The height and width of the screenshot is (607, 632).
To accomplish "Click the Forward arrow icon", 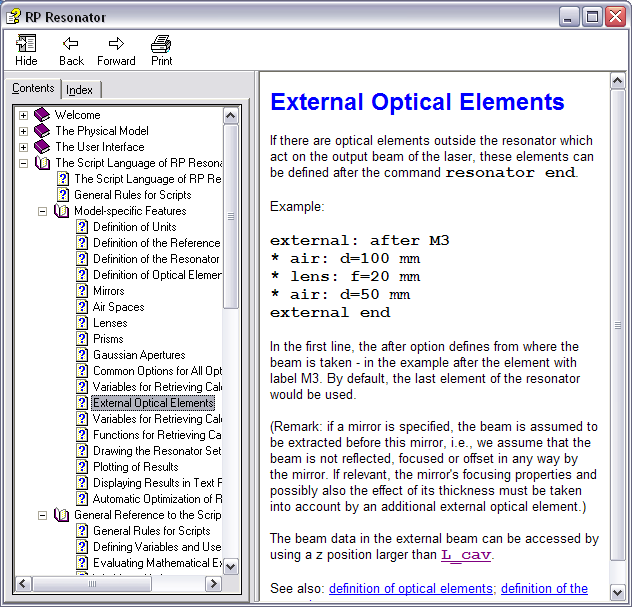I will (116, 43).
